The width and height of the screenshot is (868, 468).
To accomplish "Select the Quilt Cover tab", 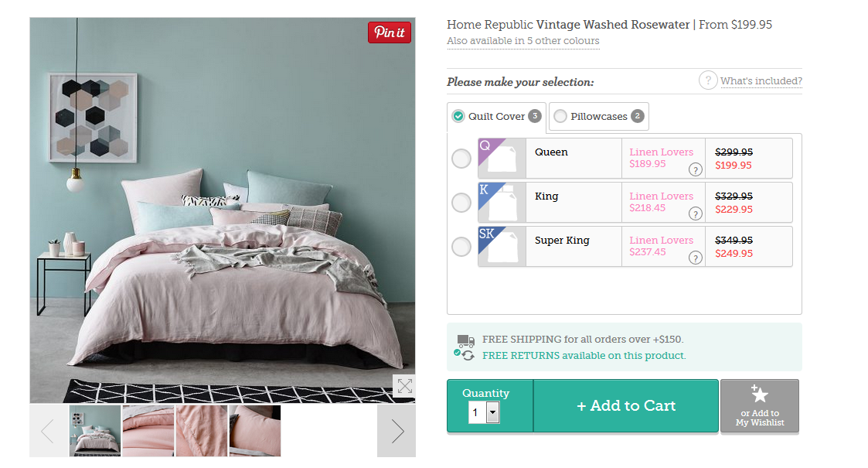I will [x=496, y=117].
